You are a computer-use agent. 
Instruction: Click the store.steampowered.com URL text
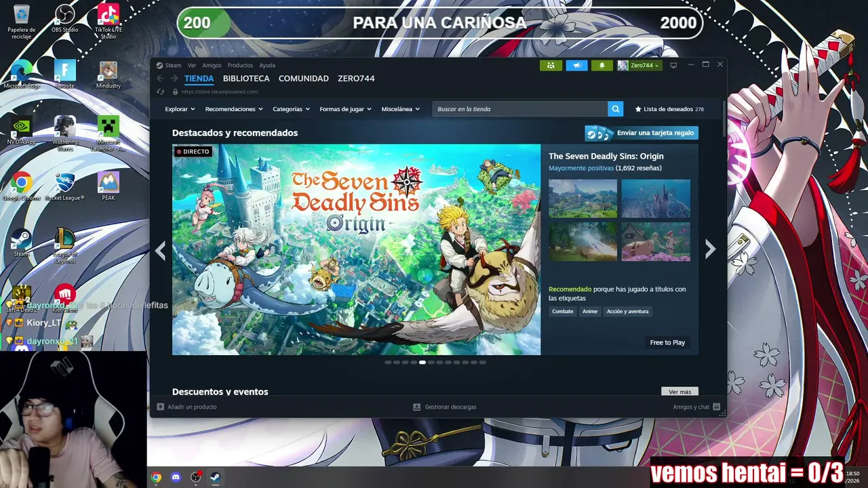click(220, 91)
